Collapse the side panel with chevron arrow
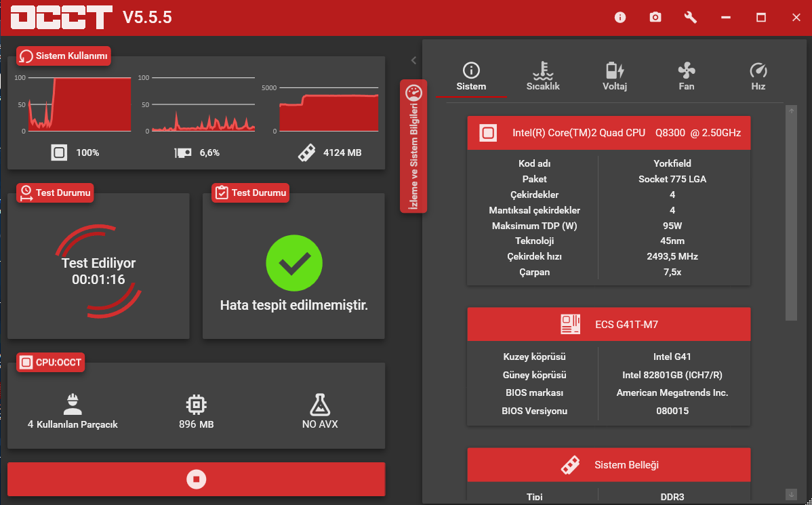Image resolution: width=812 pixels, height=505 pixels. (x=413, y=60)
